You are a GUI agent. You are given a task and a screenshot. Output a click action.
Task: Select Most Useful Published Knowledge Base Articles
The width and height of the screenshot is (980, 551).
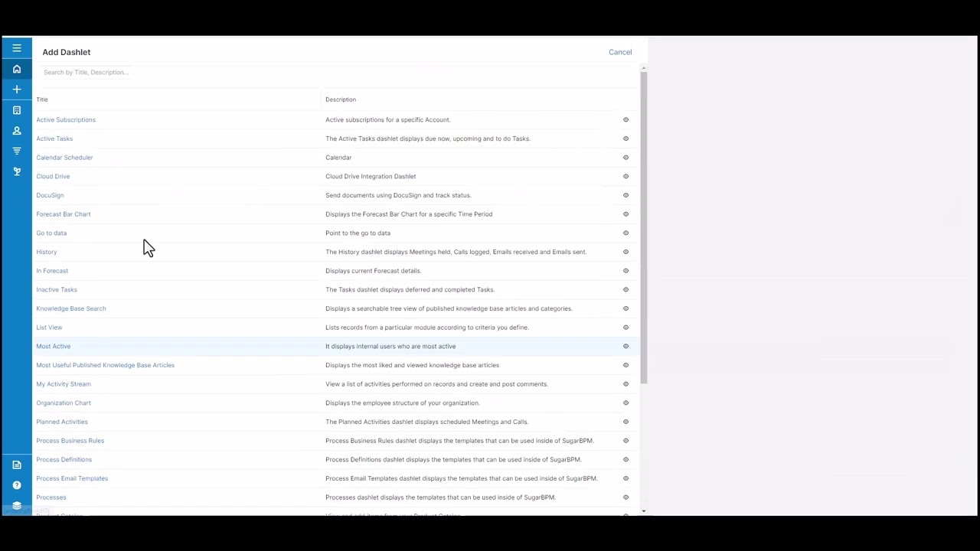(x=105, y=365)
